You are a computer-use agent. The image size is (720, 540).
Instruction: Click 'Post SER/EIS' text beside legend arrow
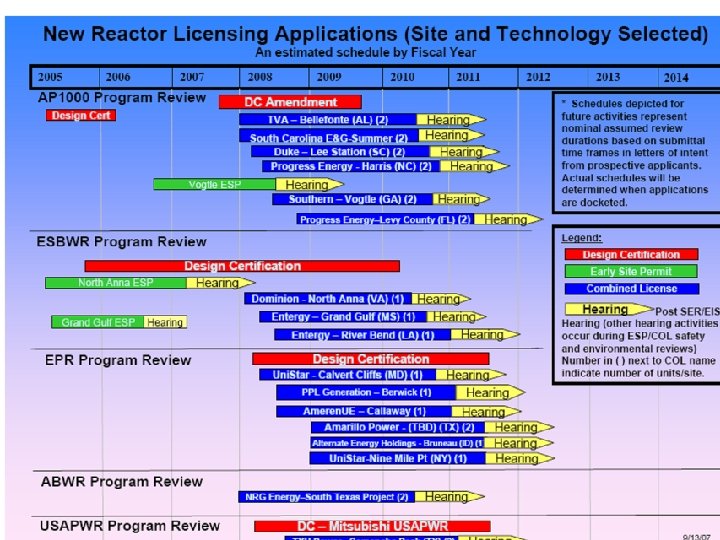(687, 311)
